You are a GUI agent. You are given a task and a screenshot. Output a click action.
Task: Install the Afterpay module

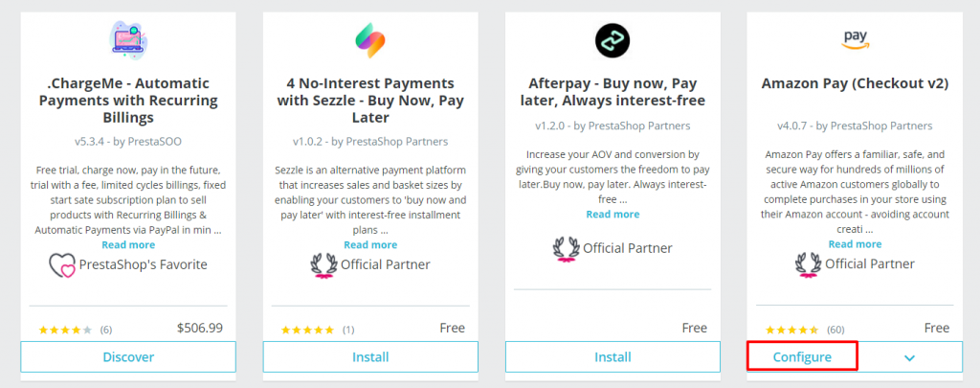point(612,357)
